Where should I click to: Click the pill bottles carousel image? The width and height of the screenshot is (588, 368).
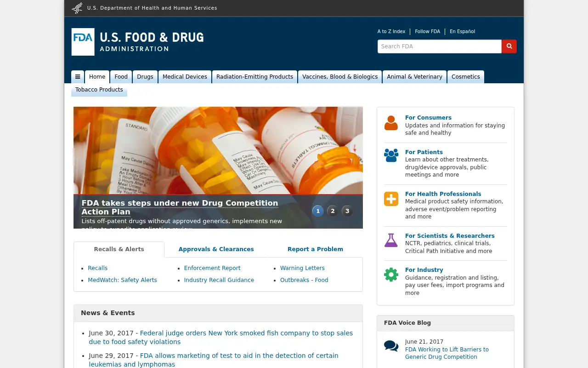click(x=218, y=150)
